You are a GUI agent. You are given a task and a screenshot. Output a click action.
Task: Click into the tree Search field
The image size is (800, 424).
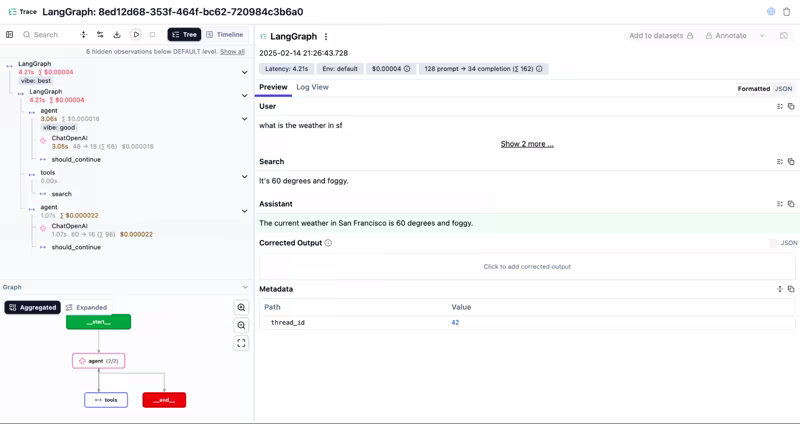coord(46,35)
